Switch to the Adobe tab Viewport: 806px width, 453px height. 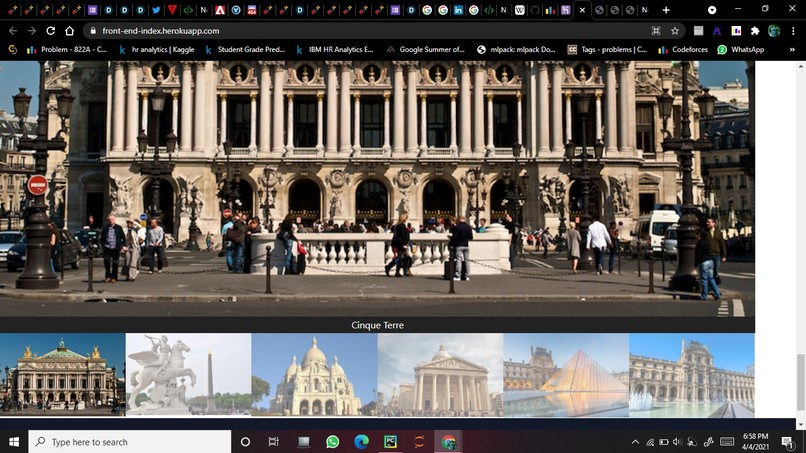[x=219, y=10]
